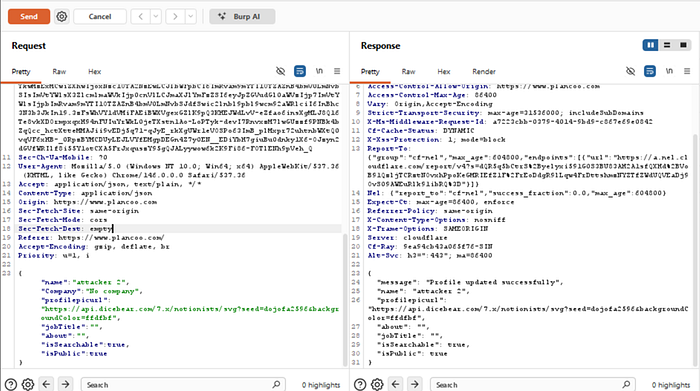Screen dimensions: 700x391
Task: Switch to the Request Raw tab
Action: tap(59, 71)
